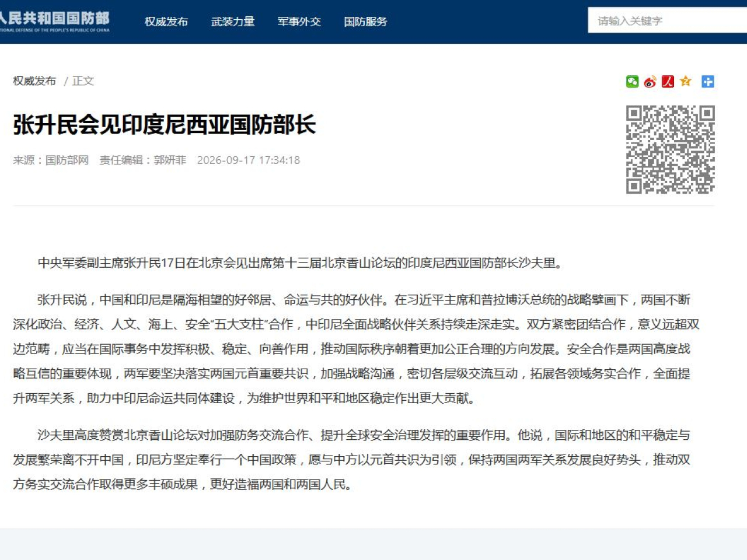Image resolution: width=747 pixels, height=560 pixels.
Task: Click the article QR code image
Action: [671, 149]
